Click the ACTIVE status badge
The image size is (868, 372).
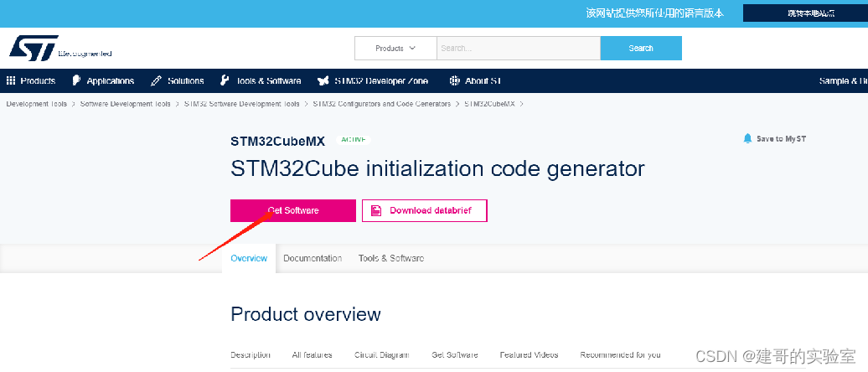[354, 139]
